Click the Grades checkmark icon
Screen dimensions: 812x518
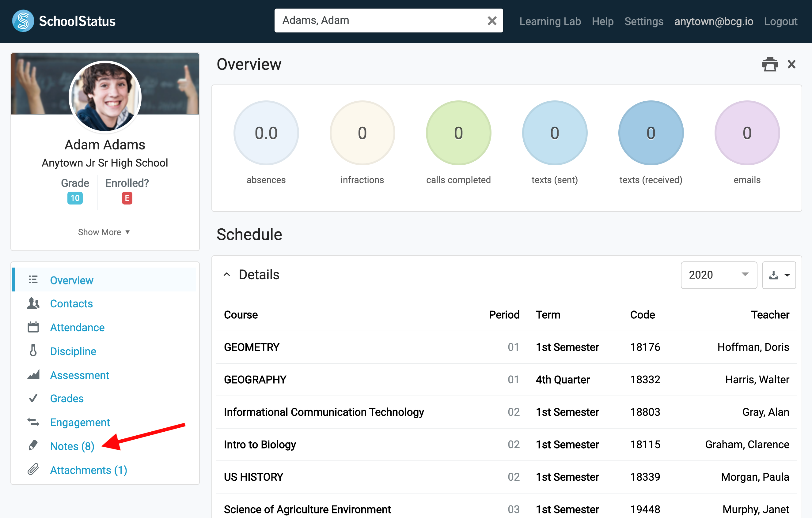click(33, 398)
